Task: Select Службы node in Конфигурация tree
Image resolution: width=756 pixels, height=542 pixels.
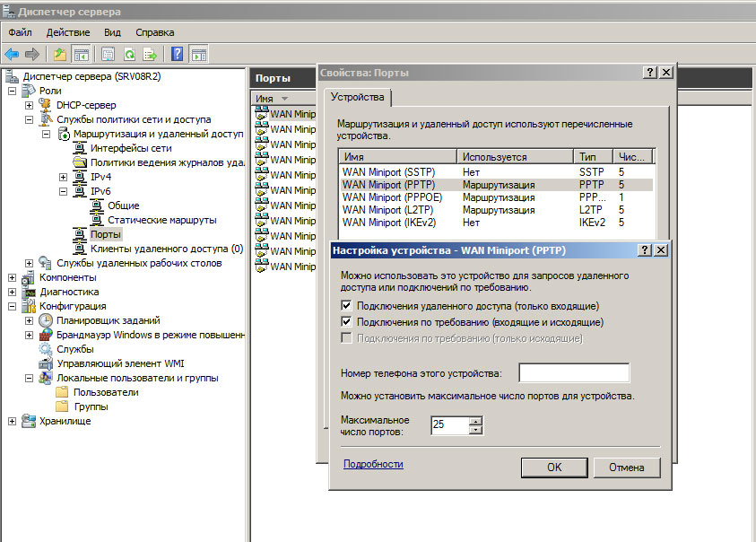Action: [74, 349]
